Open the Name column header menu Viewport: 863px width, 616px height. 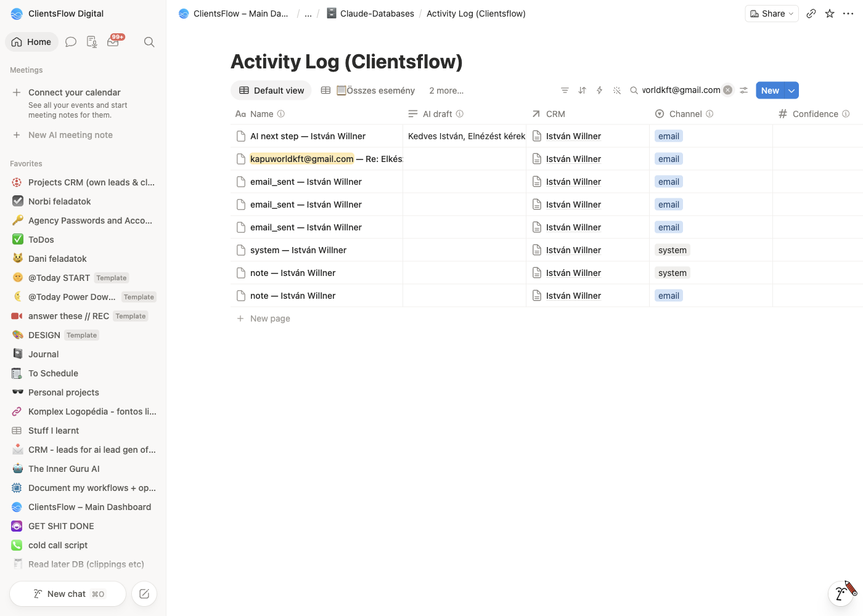point(317,114)
